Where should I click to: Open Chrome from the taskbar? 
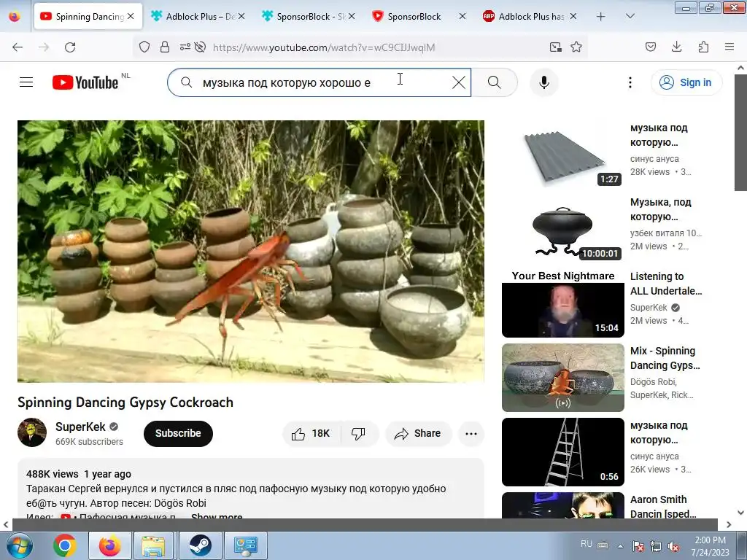[65, 545]
